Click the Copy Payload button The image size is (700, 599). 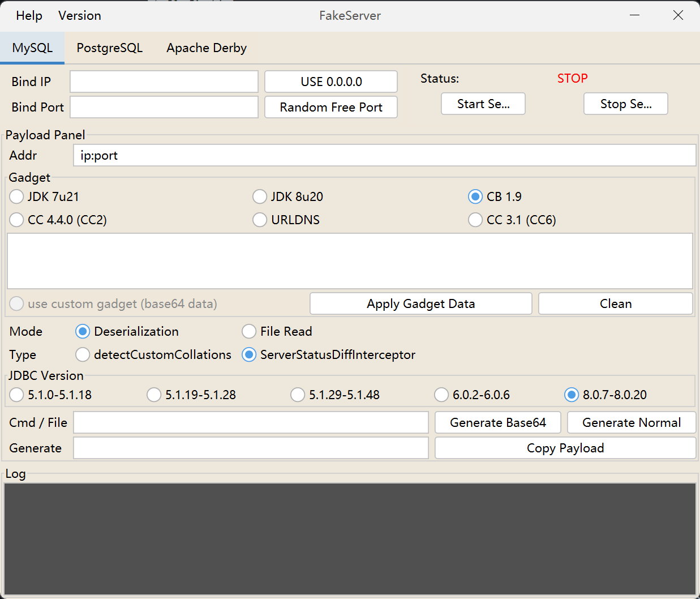click(565, 448)
